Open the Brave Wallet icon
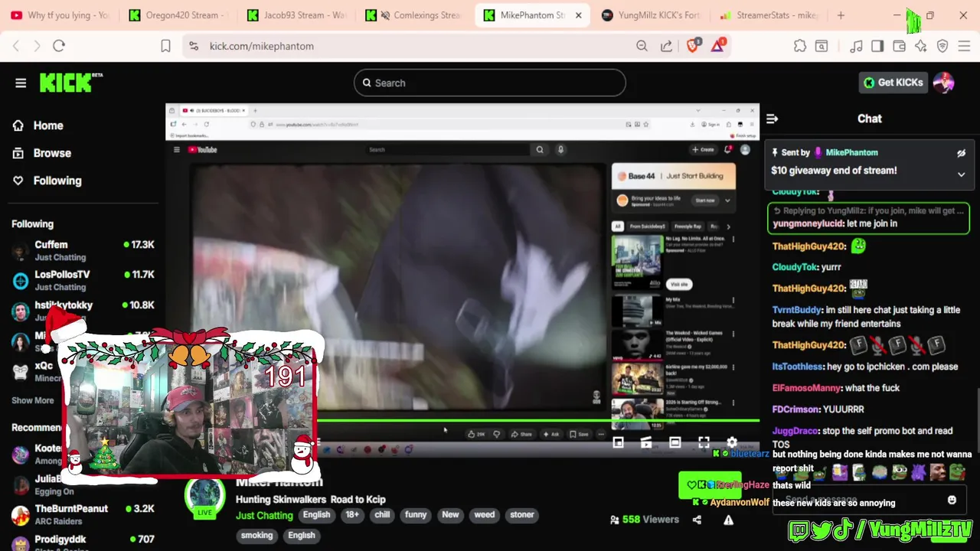Viewport: 980px width, 551px height. [x=899, y=46]
